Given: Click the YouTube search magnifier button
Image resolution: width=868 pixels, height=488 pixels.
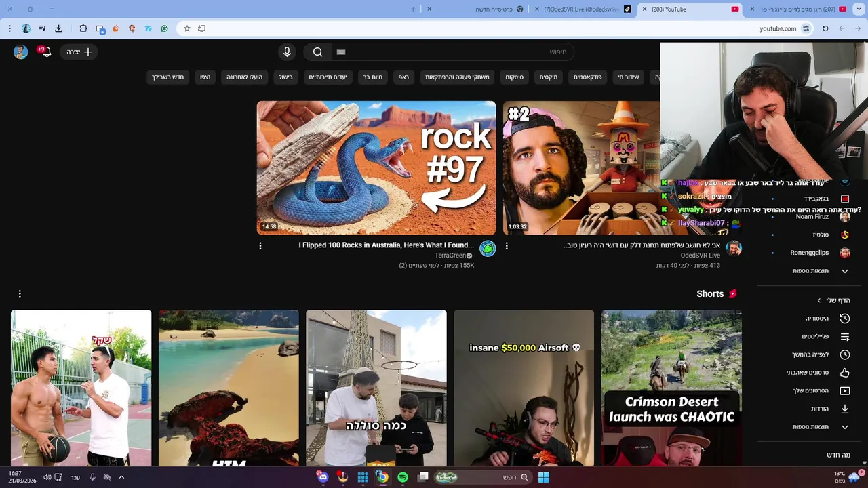Looking at the screenshot, I should coord(317,52).
